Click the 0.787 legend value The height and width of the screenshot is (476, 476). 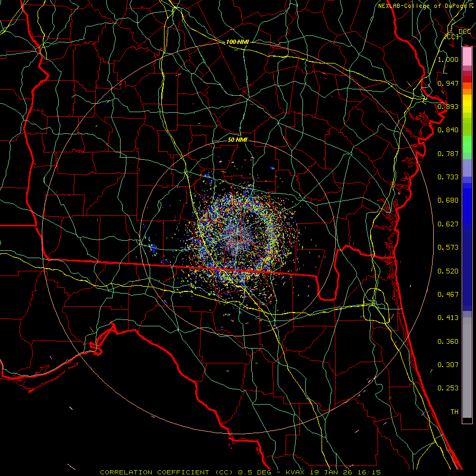(x=448, y=153)
